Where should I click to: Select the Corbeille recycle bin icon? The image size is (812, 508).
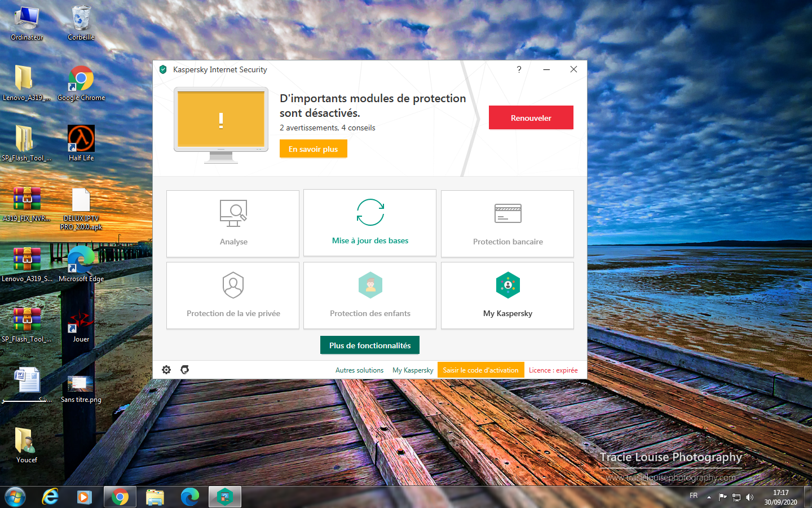tap(81, 24)
